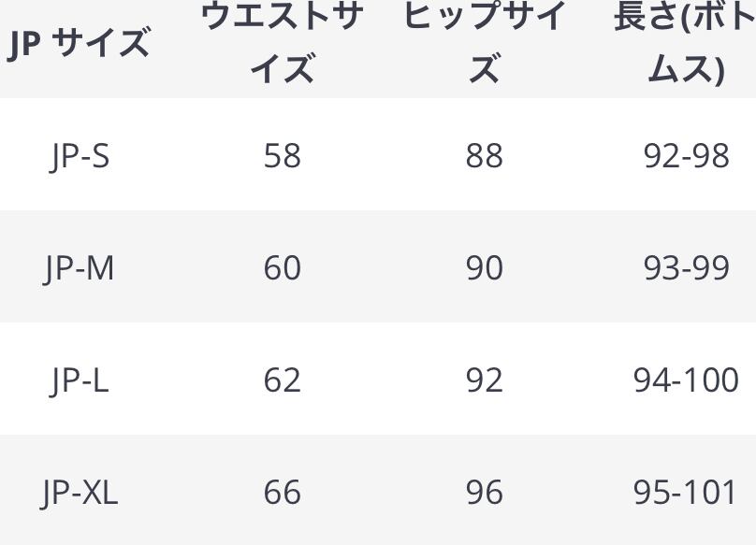The width and height of the screenshot is (756, 545).
Task: Click hip value 96 in JP-XL row
Action: click(485, 492)
